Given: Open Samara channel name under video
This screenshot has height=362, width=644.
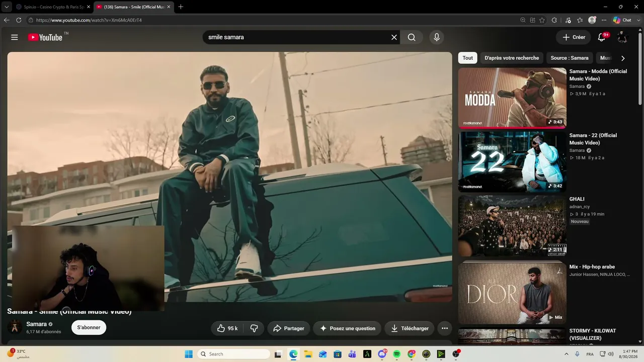Looking at the screenshot, I should tap(37, 324).
